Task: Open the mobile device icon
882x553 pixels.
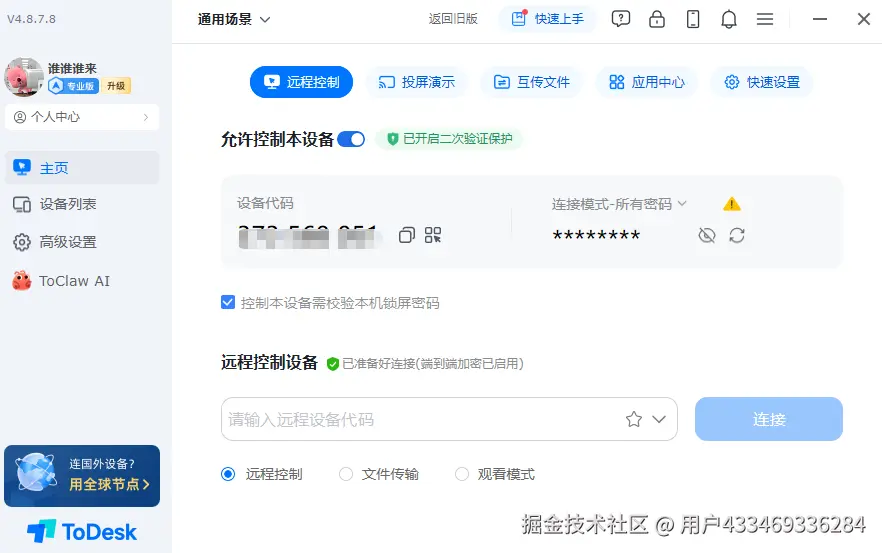Action: [693, 19]
